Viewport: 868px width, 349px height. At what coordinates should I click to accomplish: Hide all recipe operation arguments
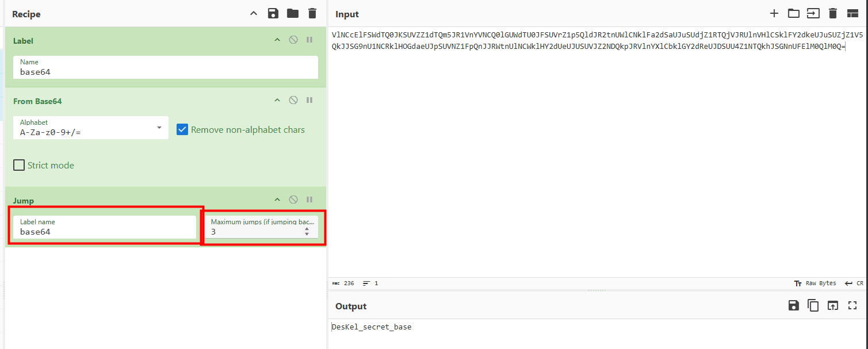254,14
